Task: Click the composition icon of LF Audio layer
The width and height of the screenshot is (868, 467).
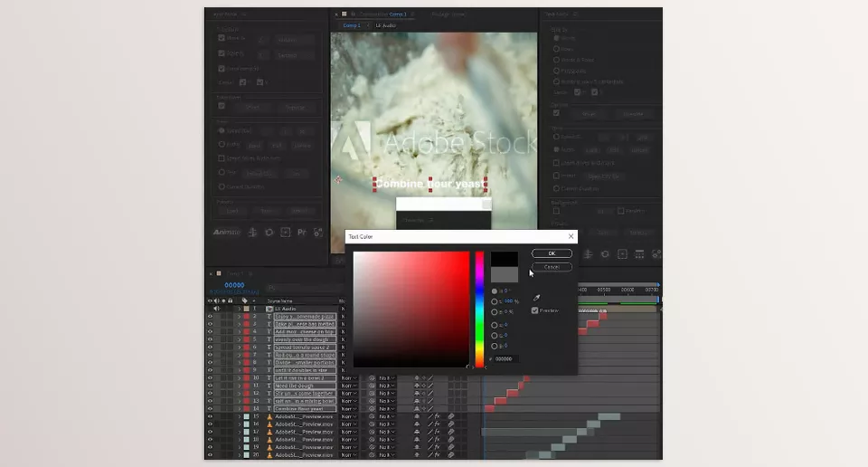Action: [269, 309]
